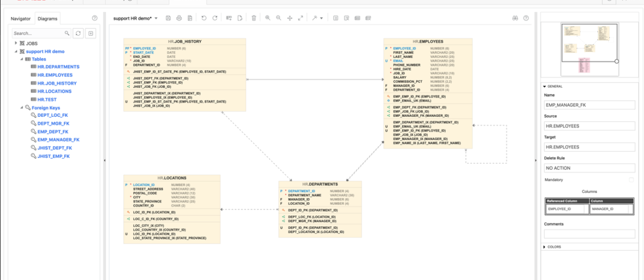Select JHIST_DEPT_FK foreign key

(54, 148)
